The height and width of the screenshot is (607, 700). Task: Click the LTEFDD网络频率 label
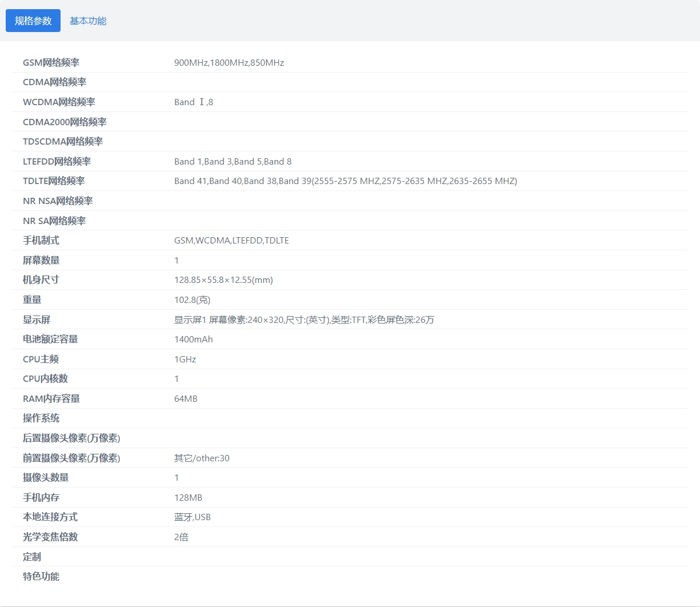(57, 161)
